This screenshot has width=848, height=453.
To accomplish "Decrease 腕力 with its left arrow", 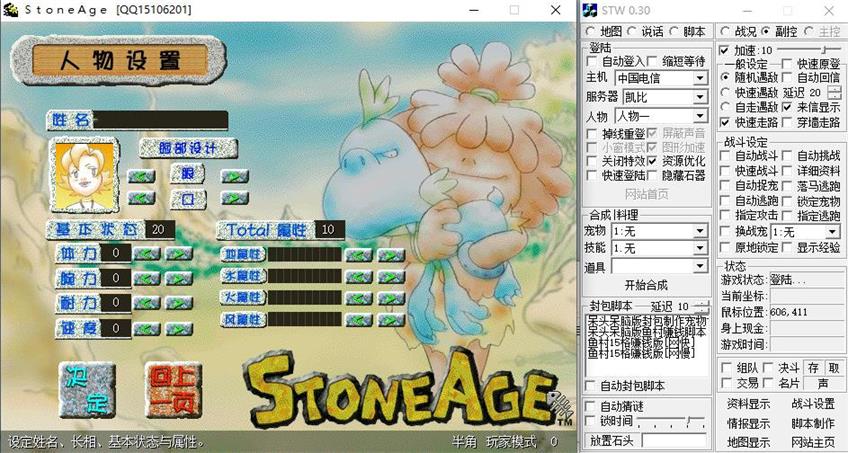I will point(148,278).
